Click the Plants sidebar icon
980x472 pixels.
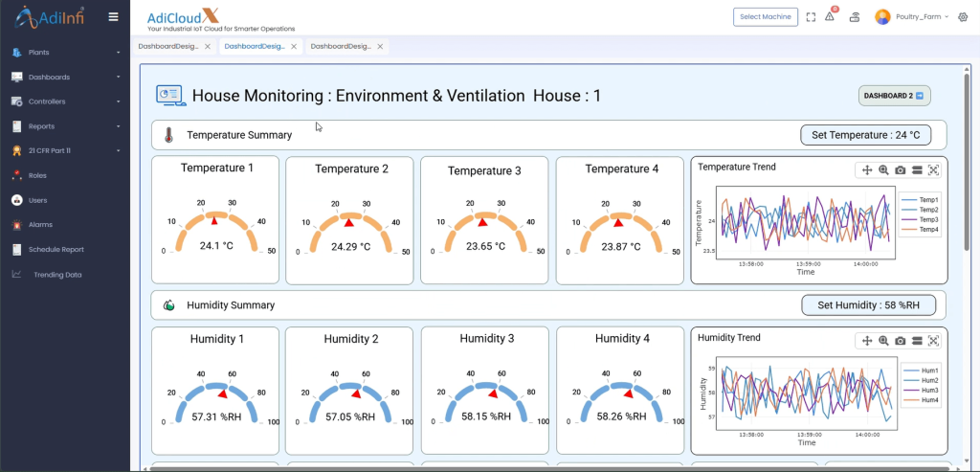(17, 53)
